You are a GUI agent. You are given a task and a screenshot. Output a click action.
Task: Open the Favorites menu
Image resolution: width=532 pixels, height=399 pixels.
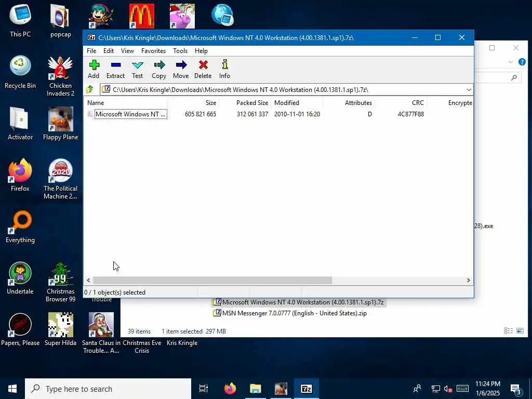point(153,51)
